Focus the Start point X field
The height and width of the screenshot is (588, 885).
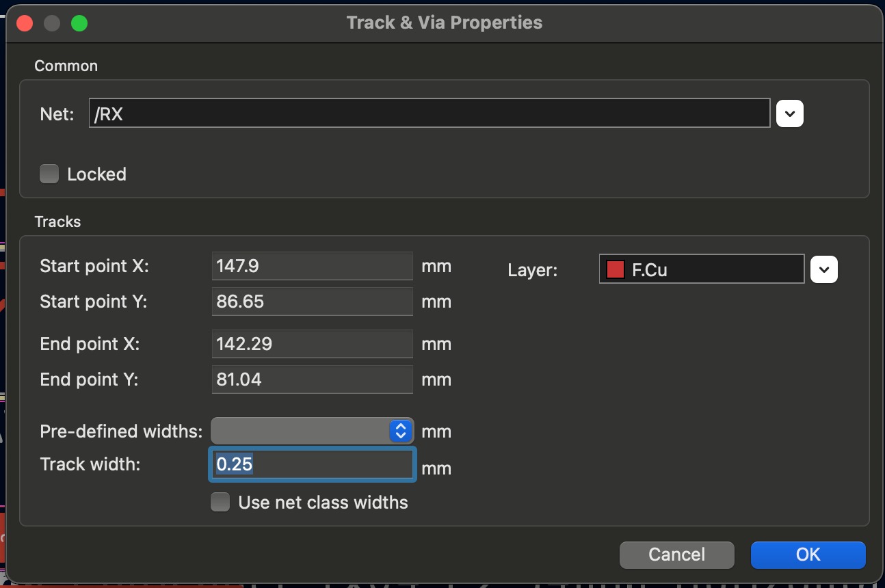click(312, 265)
